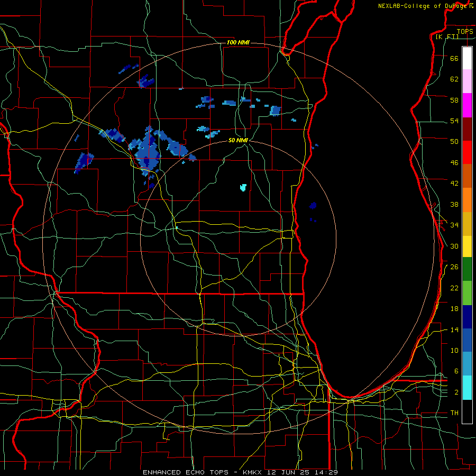Image resolution: width=476 pixels, height=476 pixels.
Task: Click the 'TH' threshold legend label
Action: pyautogui.click(x=454, y=413)
